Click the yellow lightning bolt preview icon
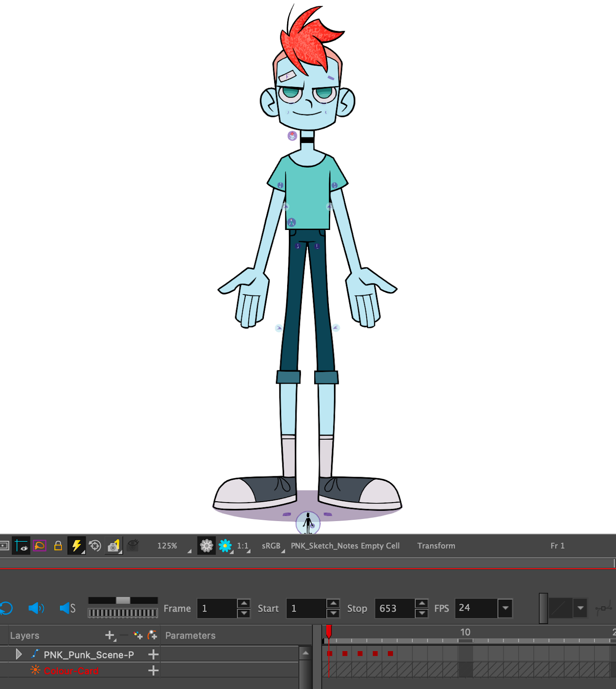Viewport: 616px width, 689px height. [77, 546]
